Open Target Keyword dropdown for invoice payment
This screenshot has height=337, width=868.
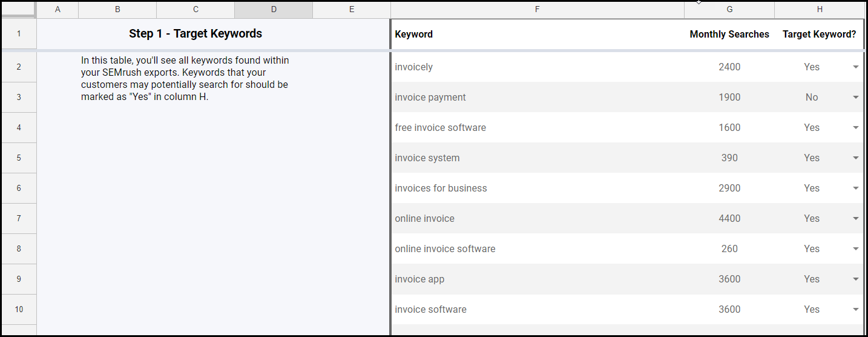click(855, 98)
